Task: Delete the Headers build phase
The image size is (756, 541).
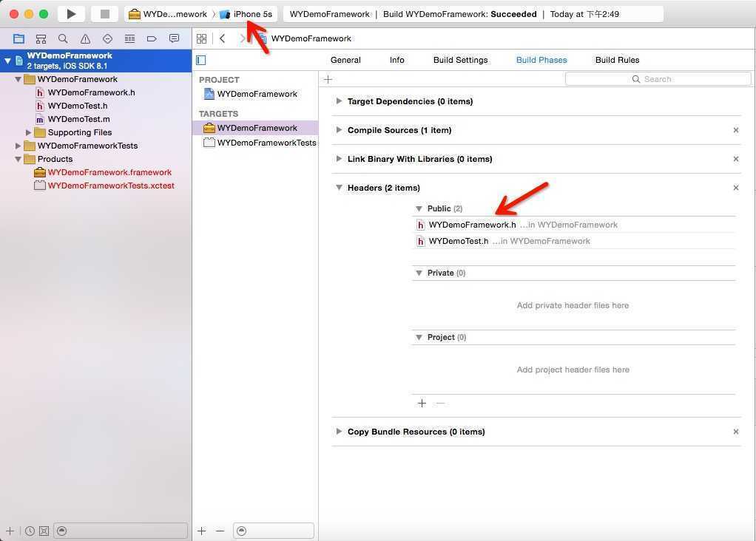Action: coord(736,188)
